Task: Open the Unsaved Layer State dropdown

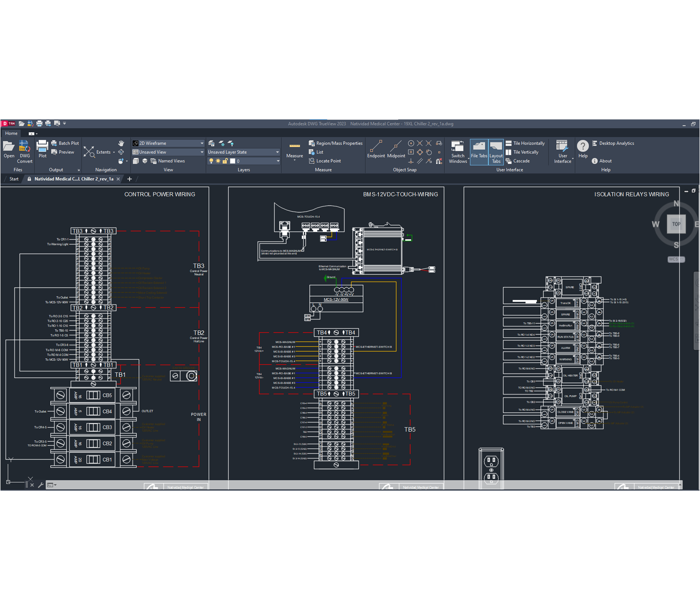Action: [277, 152]
